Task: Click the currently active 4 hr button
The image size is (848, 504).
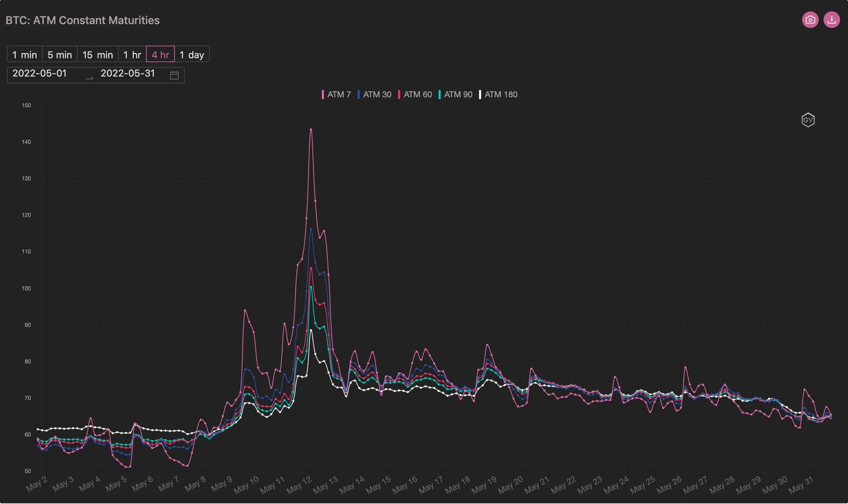Action: coord(160,54)
